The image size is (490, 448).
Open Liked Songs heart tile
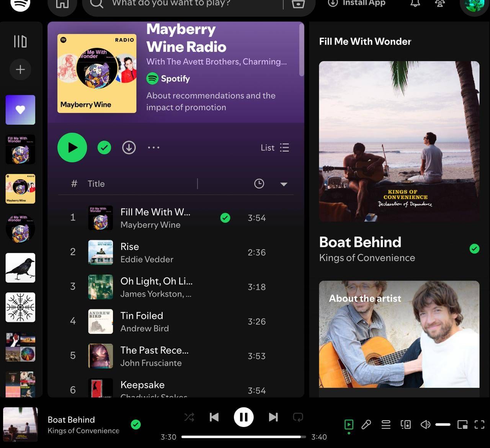pos(20,110)
